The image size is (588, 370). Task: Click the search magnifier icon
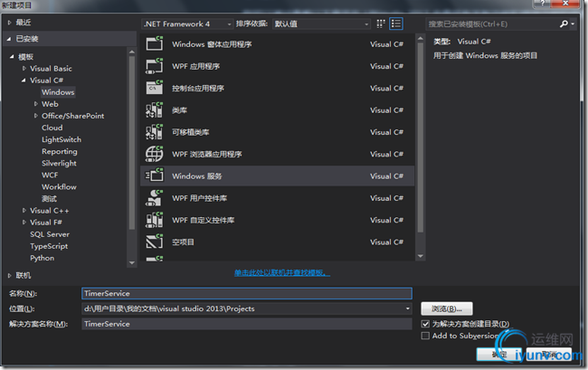(x=564, y=24)
